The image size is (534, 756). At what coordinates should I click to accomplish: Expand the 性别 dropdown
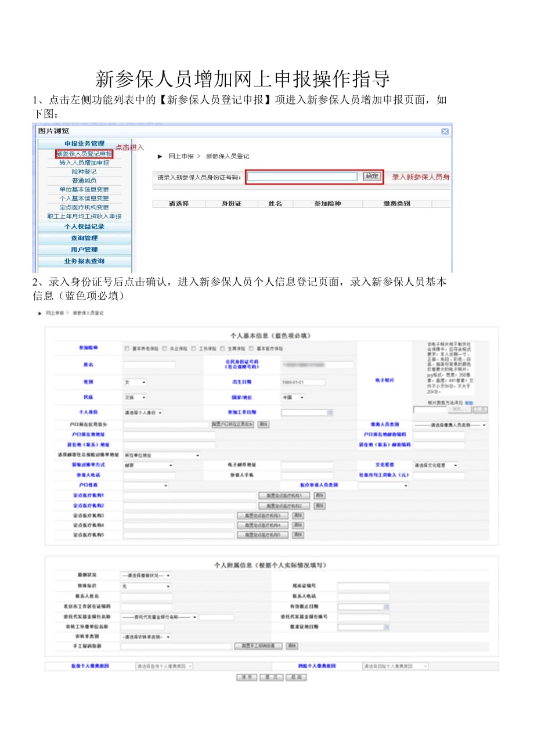coord(135,382)
